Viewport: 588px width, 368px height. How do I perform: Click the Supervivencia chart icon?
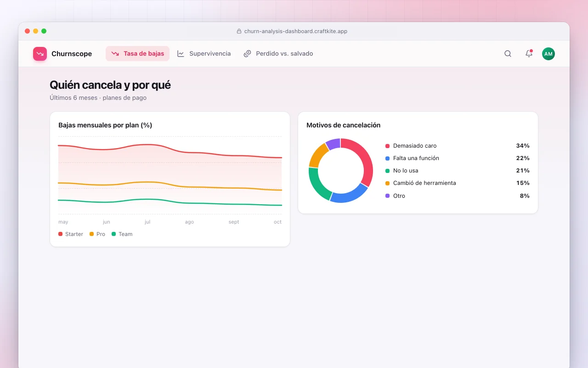click(x=181, y=54)
